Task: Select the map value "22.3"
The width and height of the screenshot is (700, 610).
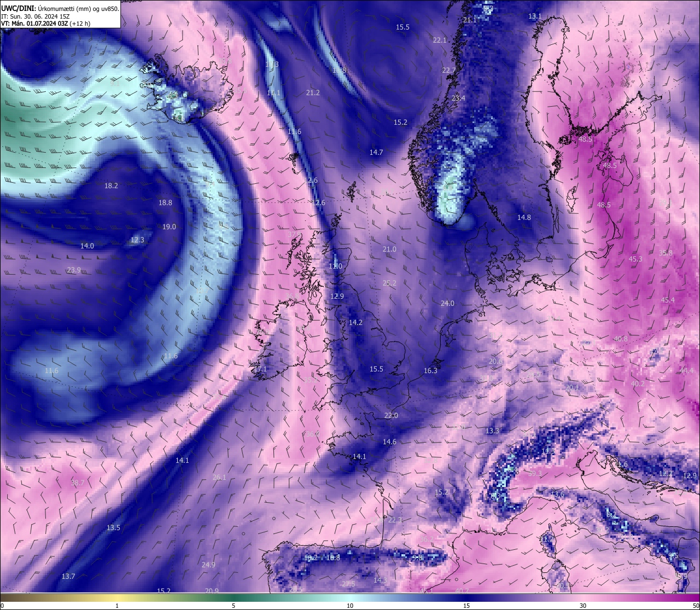Action: point(395,520)
